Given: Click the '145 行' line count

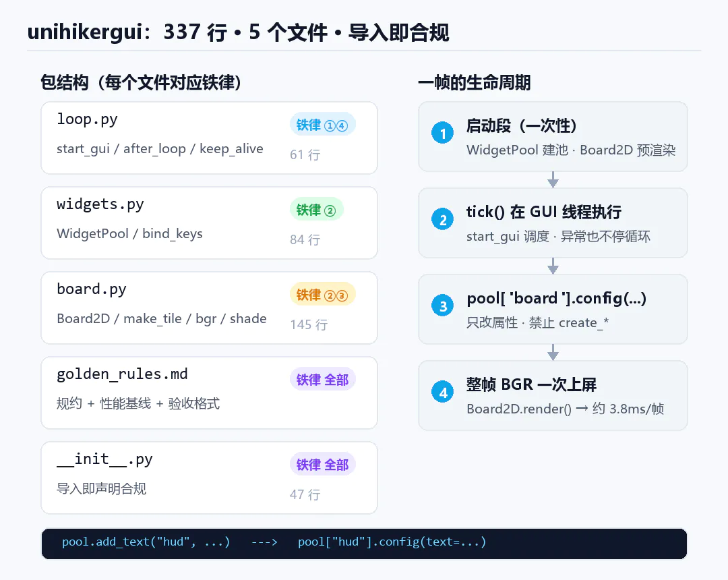Looking at the screenshot, I should click(x=309, y=324).
